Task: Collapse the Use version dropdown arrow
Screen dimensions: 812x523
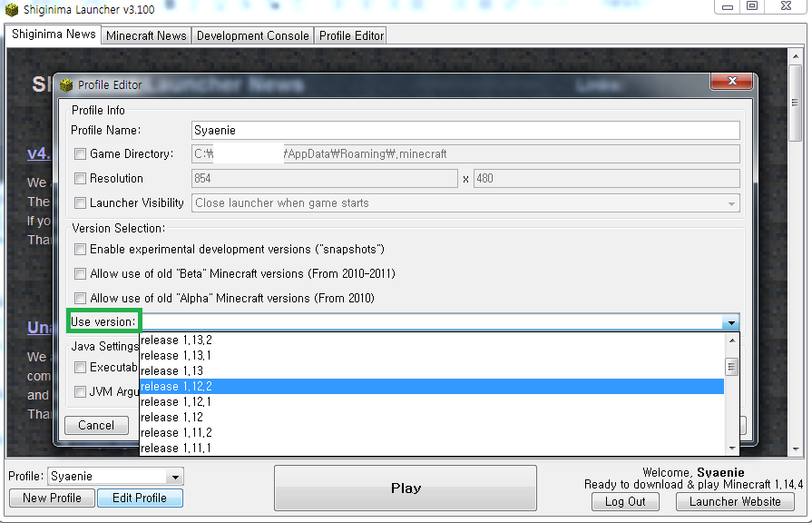Action: click(x=730, y=322)
